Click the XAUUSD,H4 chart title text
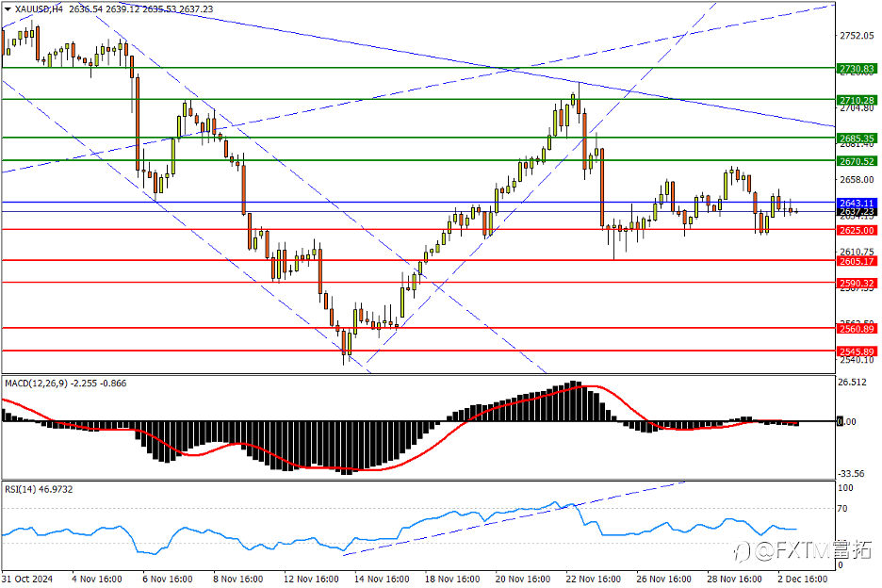The width and height of the screenshot is (882, 588). (39, 9)
